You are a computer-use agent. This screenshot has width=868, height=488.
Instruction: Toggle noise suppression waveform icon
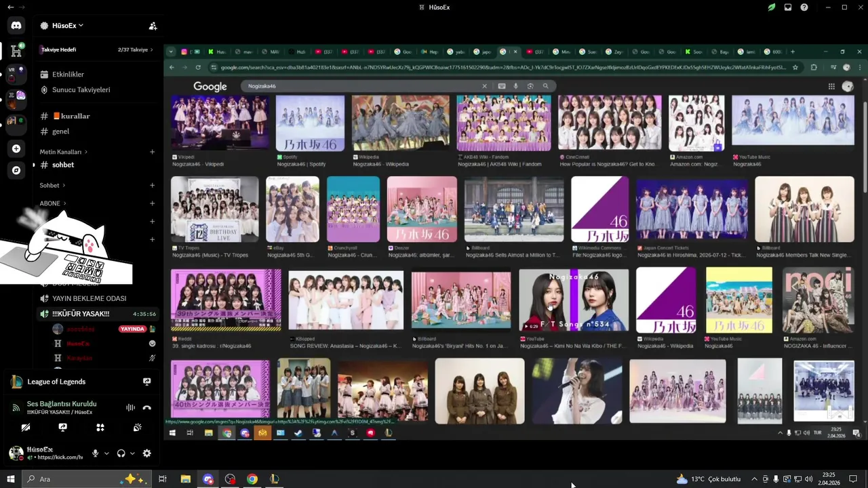coord(130,407)
